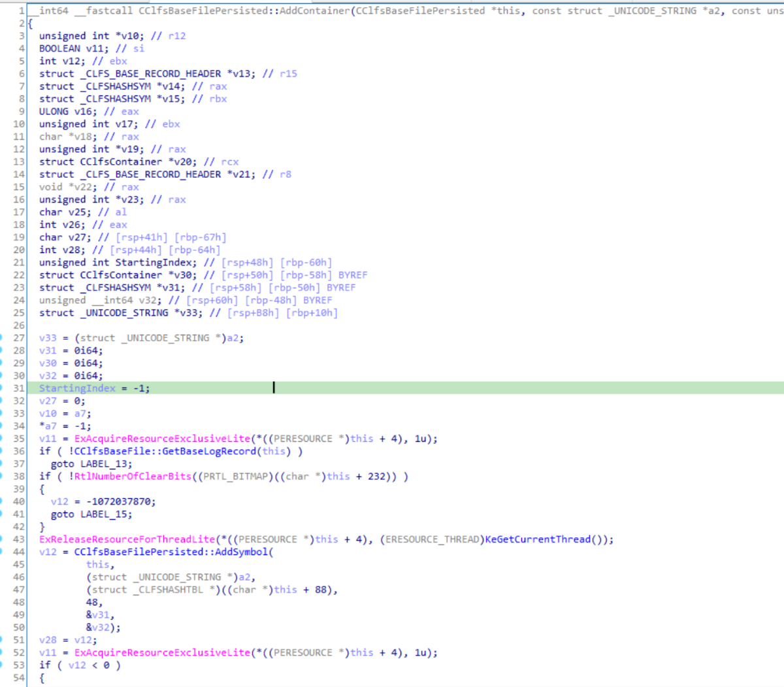The image size is (784, 687).
Task: Click the RtlNumberOfClearBits function call
Action: (x=133, y=477)
